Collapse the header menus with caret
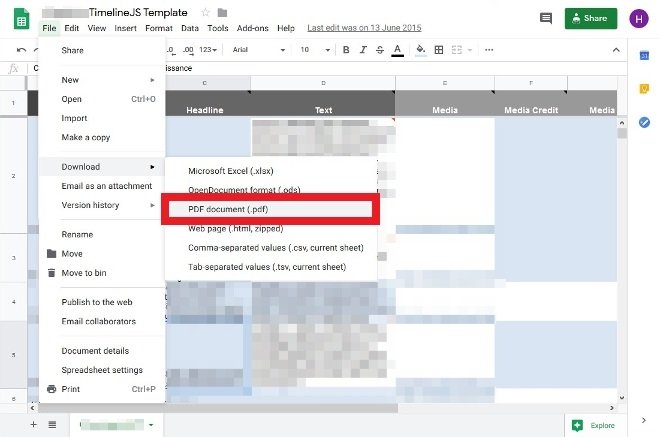Screen dimensions: 660x437 (x=616, y=50)
